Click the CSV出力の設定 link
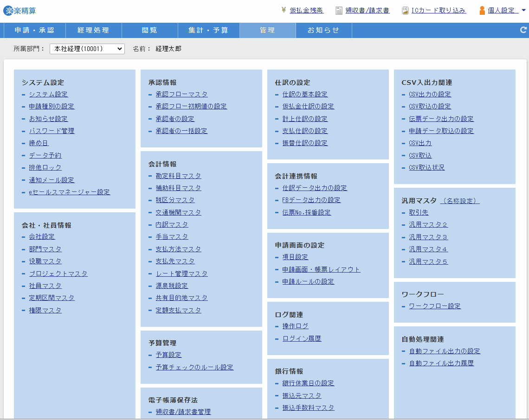Screen dimensions: 529x420 click(430, 94)
